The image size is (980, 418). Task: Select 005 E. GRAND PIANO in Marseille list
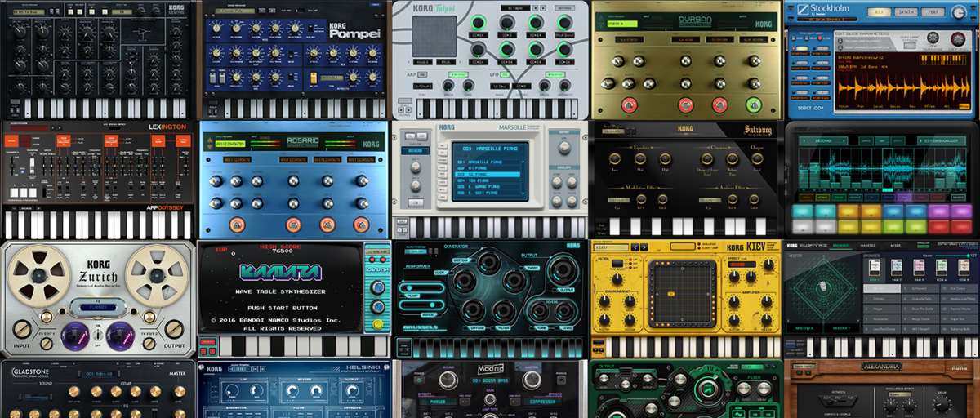488,187
